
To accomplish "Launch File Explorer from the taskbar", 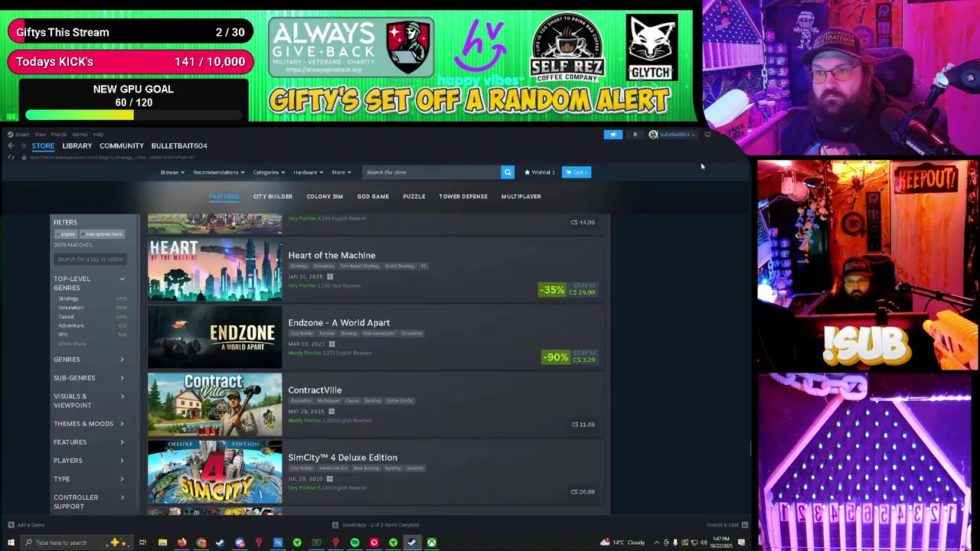I will coord(162,543).
